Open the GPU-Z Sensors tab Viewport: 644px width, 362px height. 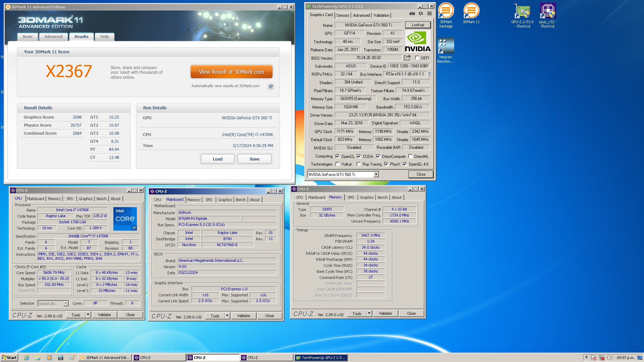coord(343,15)
